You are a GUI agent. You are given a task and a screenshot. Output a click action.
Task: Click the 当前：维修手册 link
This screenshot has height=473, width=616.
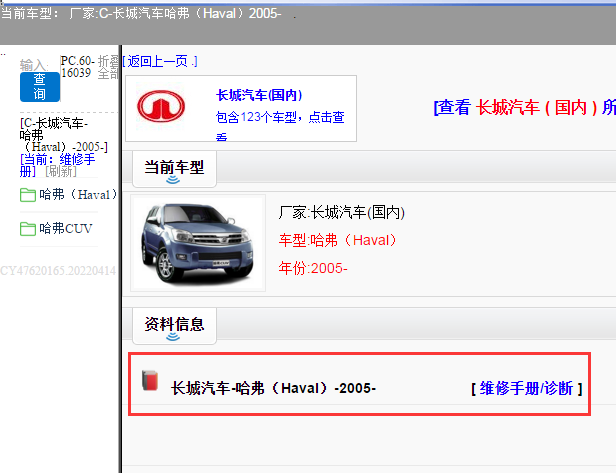[x=57, y=165]
